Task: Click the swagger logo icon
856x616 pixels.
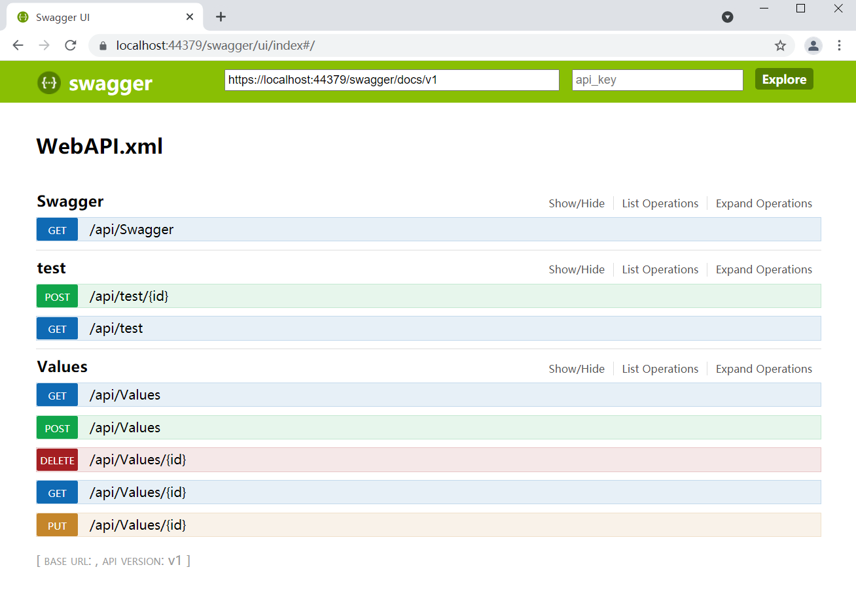Action: click(49, 82)
